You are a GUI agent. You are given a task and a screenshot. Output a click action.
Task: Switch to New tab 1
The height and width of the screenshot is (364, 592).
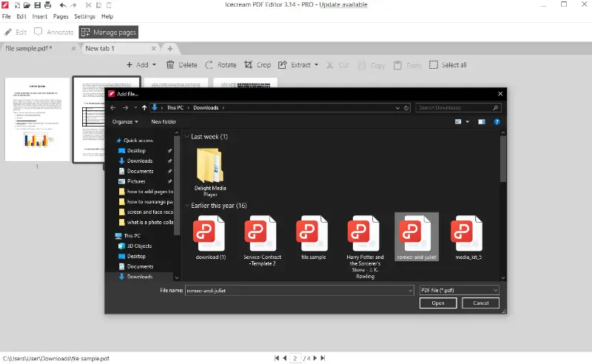[100, 48]
